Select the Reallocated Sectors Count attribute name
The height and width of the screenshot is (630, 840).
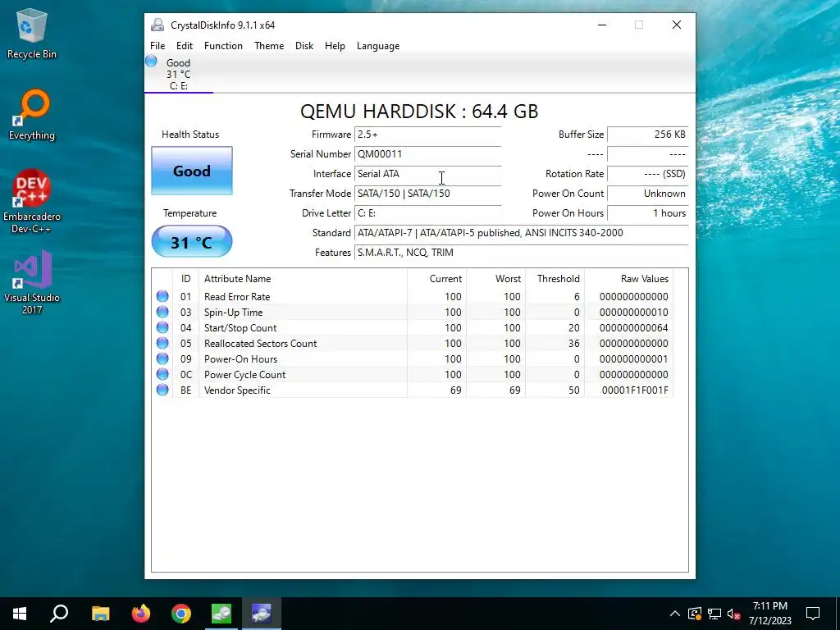260,344
